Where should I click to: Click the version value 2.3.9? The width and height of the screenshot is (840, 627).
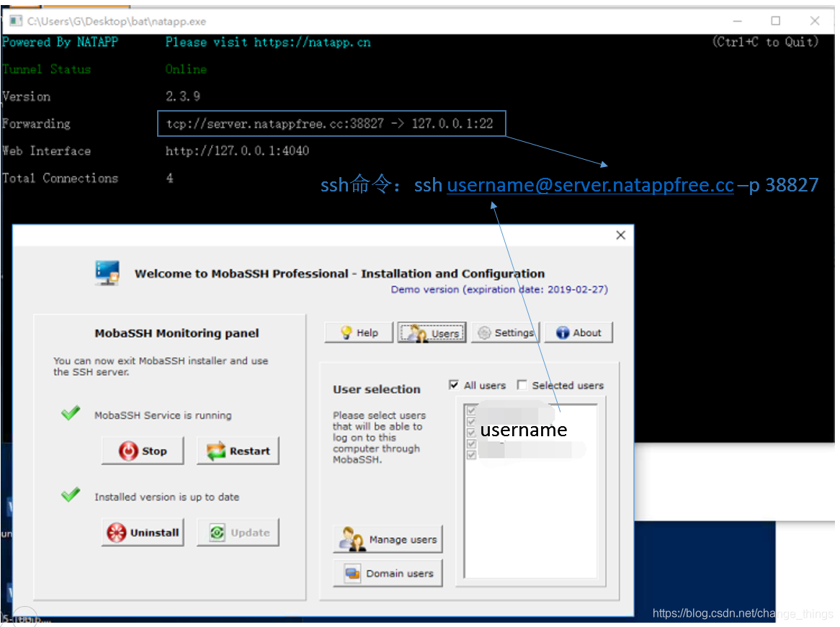[x=183, y=96]
